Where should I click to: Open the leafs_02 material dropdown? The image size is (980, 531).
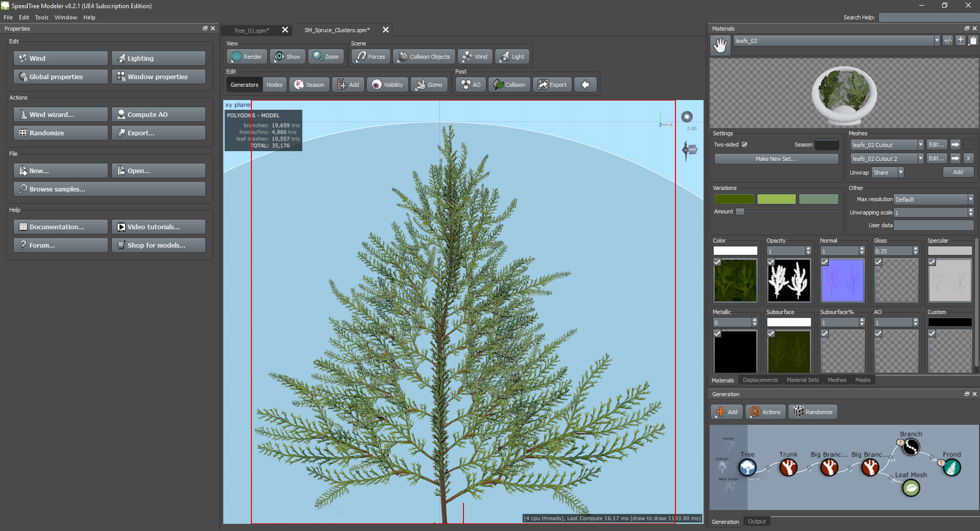(x=937, y=41)
